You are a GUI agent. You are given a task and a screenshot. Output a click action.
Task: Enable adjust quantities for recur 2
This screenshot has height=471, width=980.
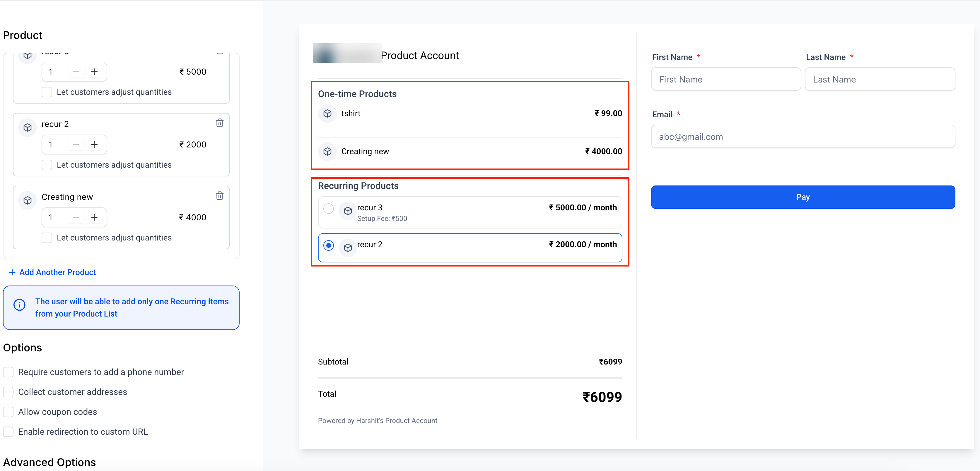(47, 165)
